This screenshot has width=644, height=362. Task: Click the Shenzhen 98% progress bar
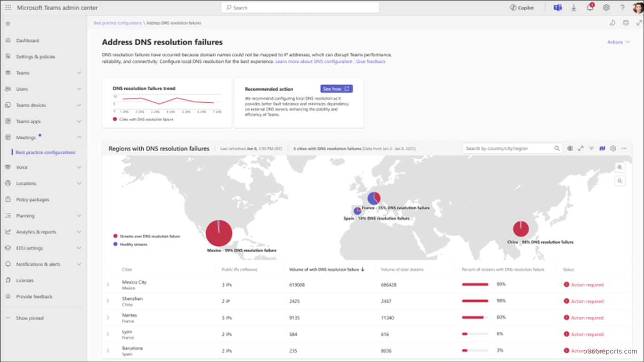[475, 301]
